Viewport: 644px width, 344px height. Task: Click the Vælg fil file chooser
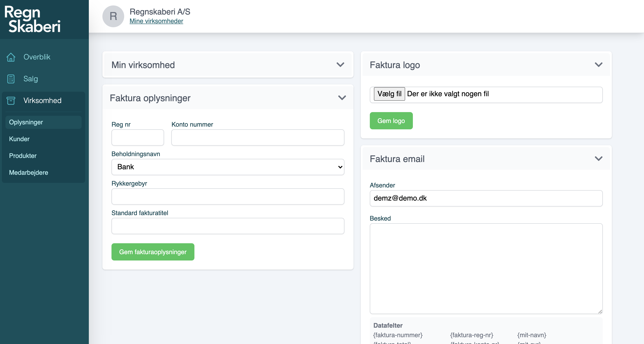tap(389, 94)
